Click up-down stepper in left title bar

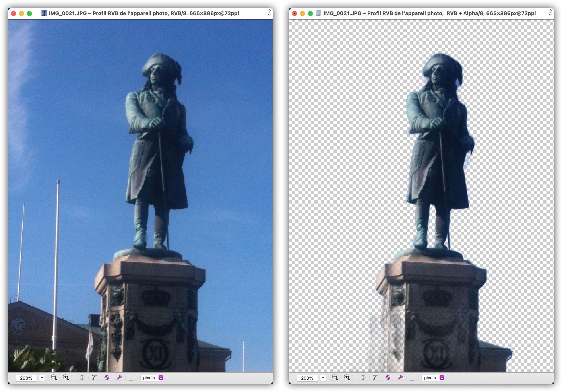pyautogui.click(x=269, y=13)
